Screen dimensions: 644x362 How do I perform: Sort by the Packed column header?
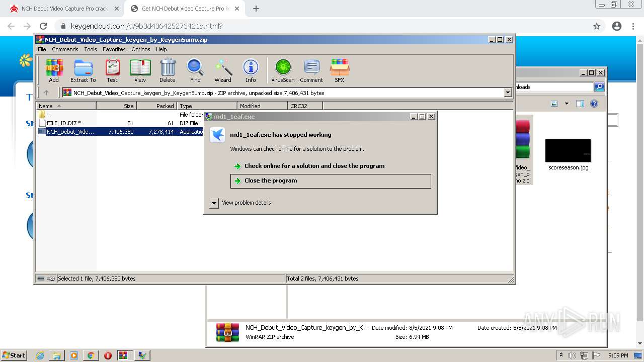click(156, 106)
